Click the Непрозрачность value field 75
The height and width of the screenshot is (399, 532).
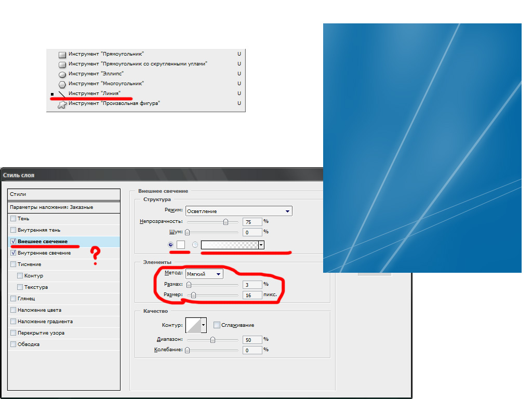click(252, 222)
